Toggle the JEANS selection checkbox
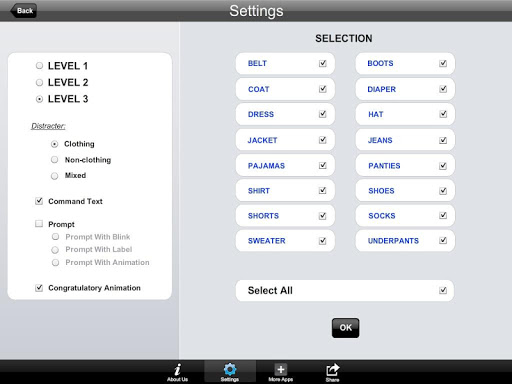Screen dimensions: 512x384 pyautogui.click(x=443, y=140)
